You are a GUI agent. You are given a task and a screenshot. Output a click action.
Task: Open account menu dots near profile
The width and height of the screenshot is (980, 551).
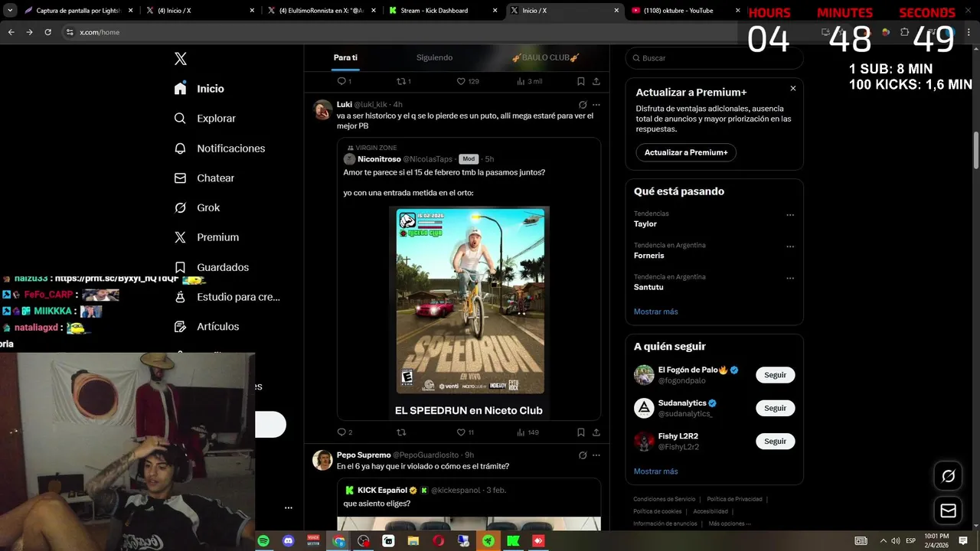coord(289,507)
